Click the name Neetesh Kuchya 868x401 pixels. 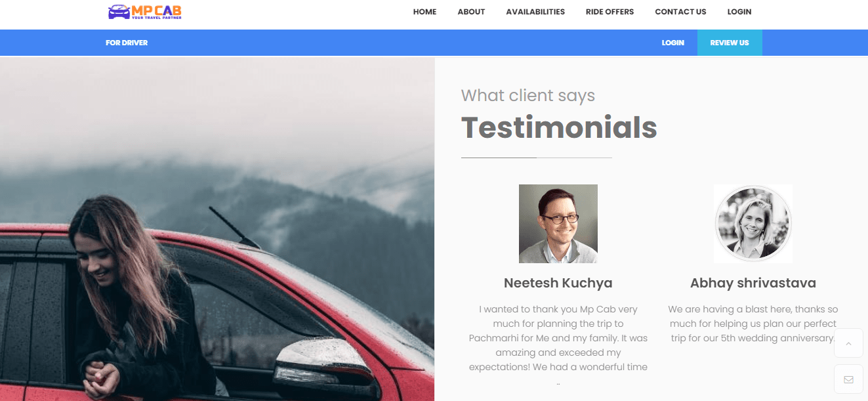click(x=558, y=283)
